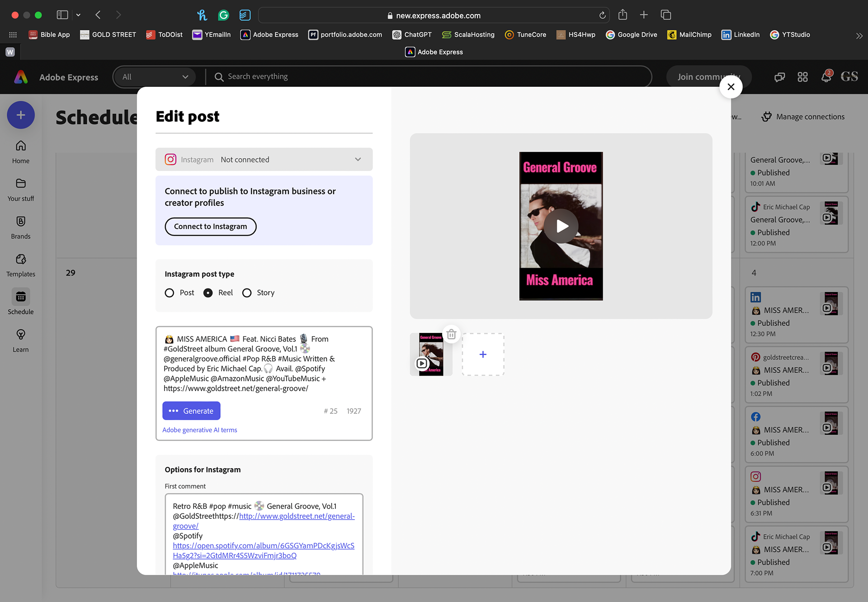Open the bookmarks apps grid icon
Image resolution: width=868 pixels, height=602 pixels.
coord(13,34)
